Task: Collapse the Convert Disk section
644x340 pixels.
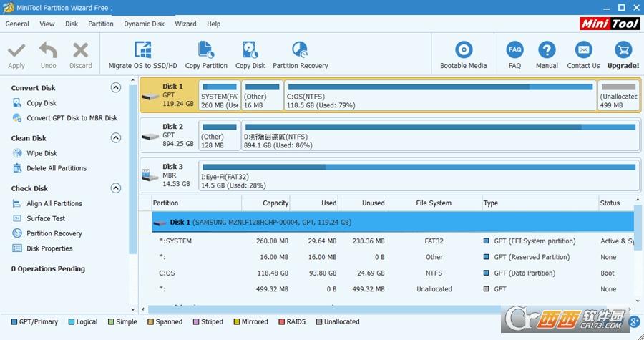Action: [116, 87]
